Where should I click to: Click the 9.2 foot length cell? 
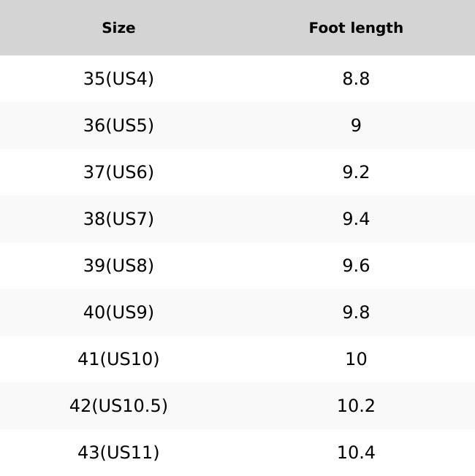click(x=356, y=172)
